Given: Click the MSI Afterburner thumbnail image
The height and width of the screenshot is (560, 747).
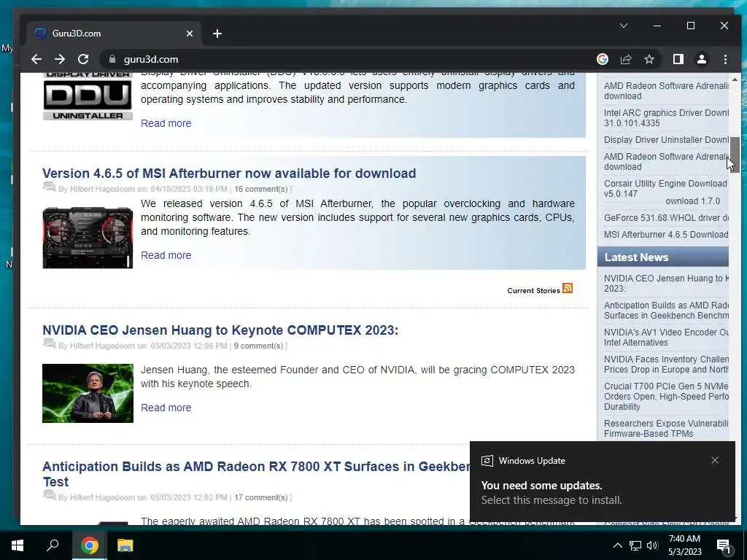Looking at the screenshot, I should pos(88,238).
